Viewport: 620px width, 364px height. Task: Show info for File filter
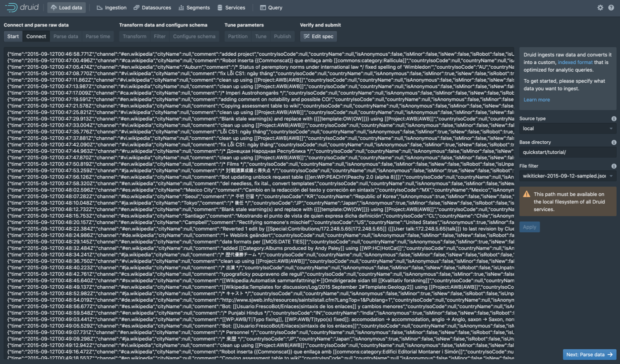click(x=614, y=166)
